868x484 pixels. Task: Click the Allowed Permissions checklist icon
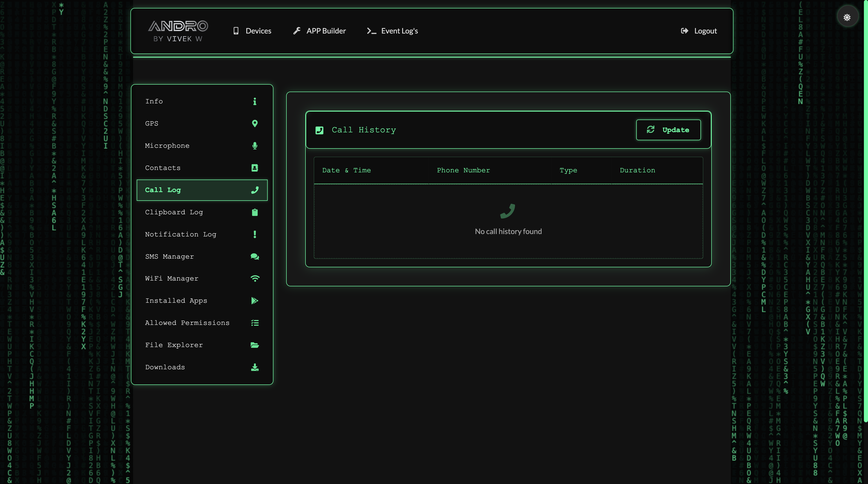(x=255, y=323)
